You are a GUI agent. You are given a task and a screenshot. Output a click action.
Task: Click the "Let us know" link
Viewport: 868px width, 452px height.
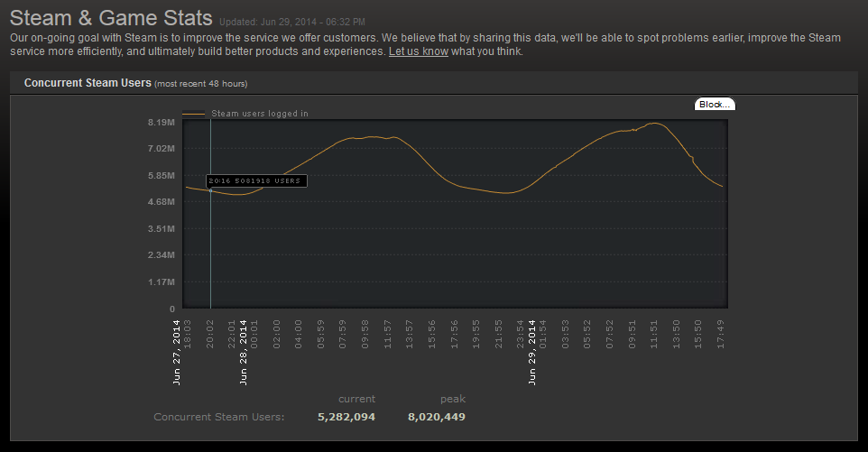tap(418, 51)
